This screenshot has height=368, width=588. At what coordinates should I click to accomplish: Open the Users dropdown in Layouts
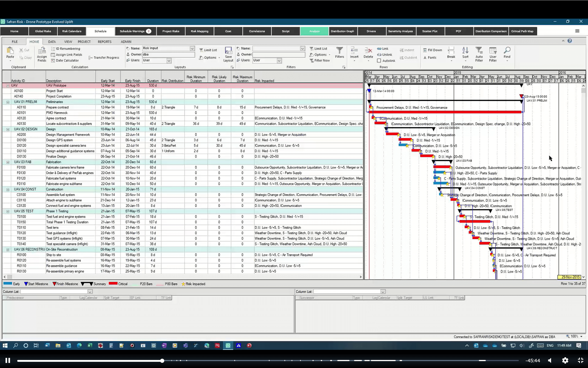tap(169, 60)
